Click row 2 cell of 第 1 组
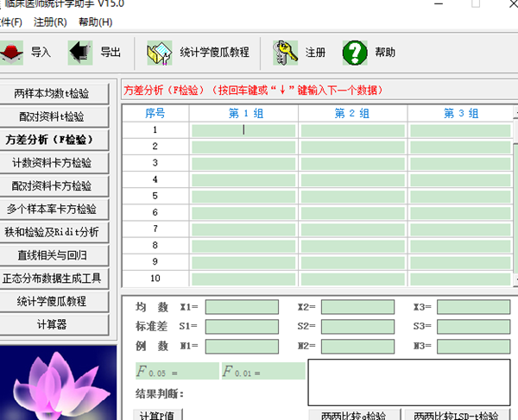 click(243, 147)
